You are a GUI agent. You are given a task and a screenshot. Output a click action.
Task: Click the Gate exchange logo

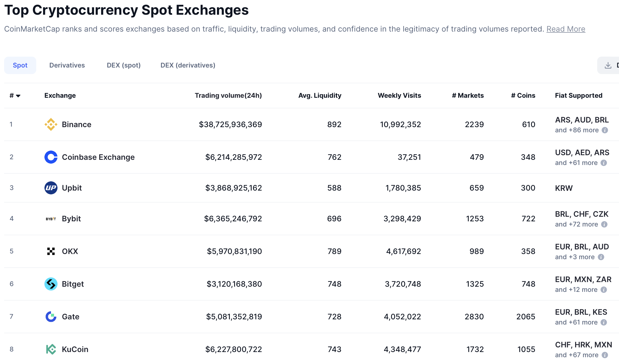point(51,317)
